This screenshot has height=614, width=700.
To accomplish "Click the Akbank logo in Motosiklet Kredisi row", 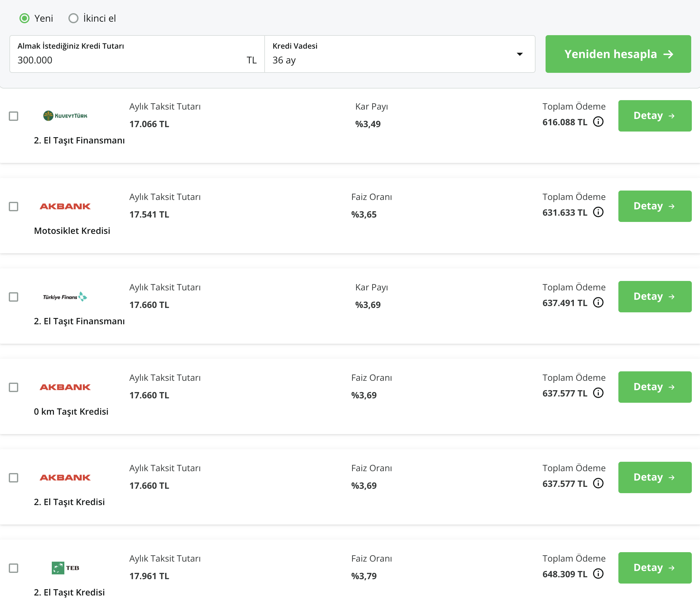I will 65,206.
